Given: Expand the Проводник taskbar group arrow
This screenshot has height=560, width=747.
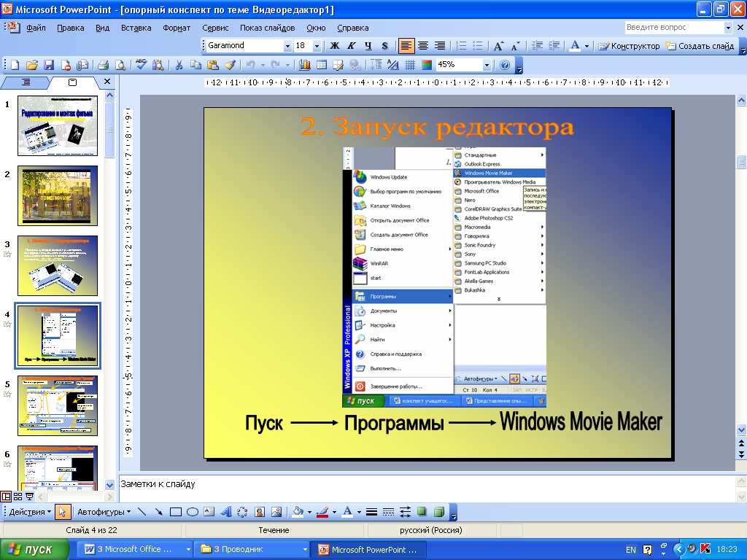Looking at the screenshot, I should (305, 550).
